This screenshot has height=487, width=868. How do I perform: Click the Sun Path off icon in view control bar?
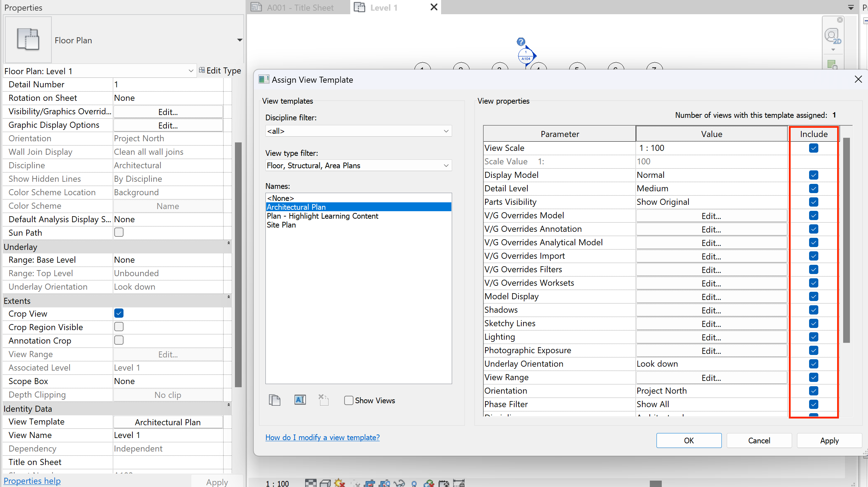(x=340, y=483)
